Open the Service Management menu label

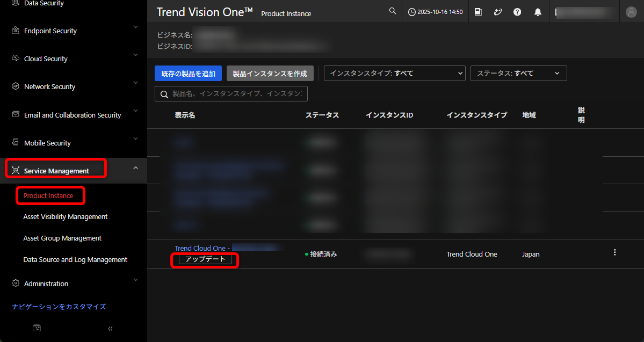(x=57, y=171)
